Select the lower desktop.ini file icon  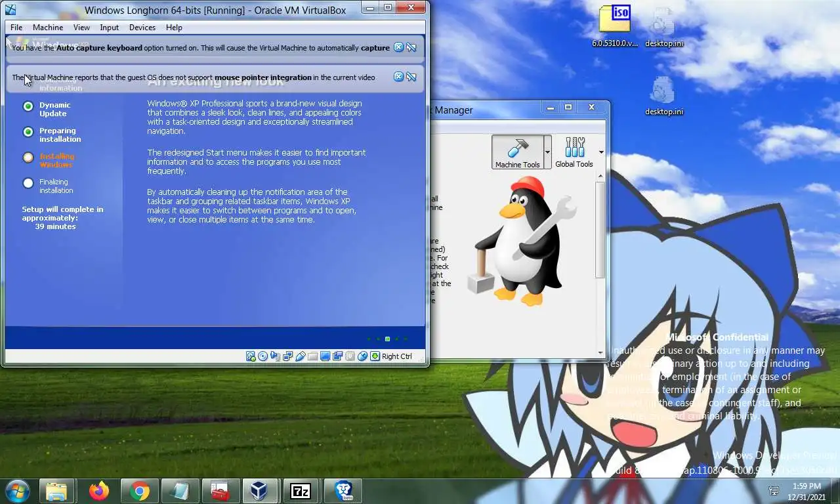pyautogui.click(x=663, y=96)
